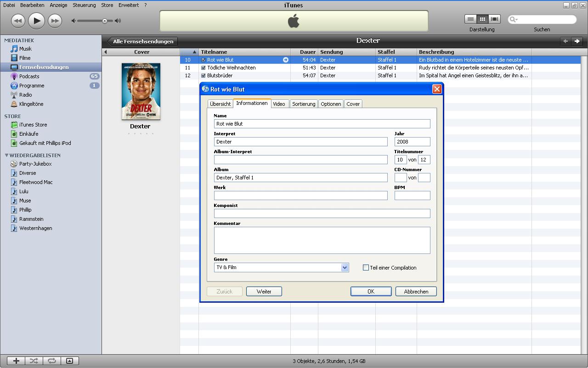Uncheck the Tödliche Weihnachten episode
The width and height of the screenshot is (588, 368).
point(204,68)
